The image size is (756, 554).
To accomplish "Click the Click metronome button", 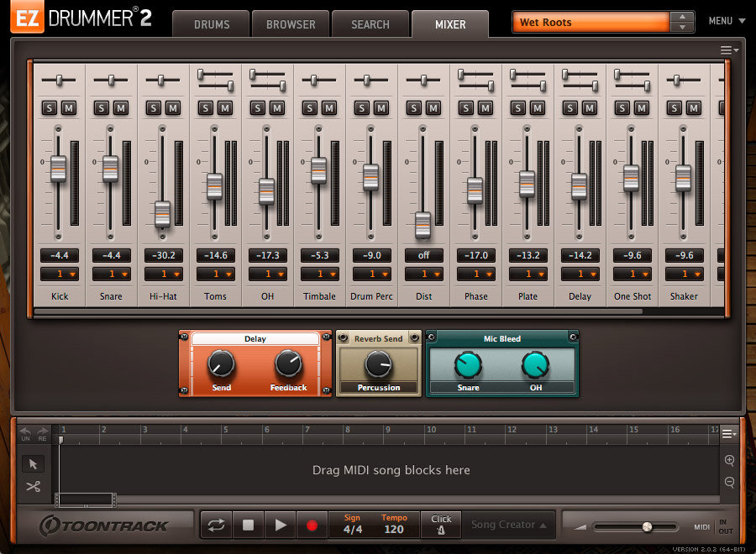I will pyautogui.click(x=440, y=524).
